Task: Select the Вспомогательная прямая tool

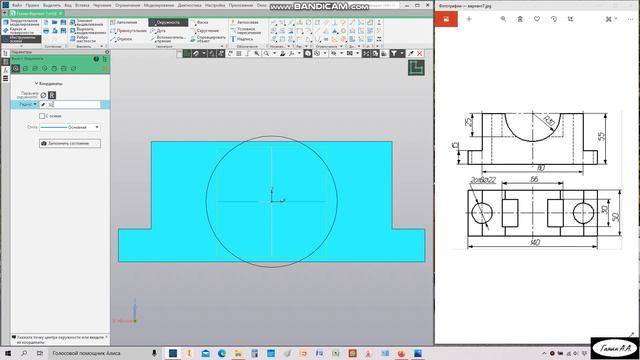Action: pos(168,39)
